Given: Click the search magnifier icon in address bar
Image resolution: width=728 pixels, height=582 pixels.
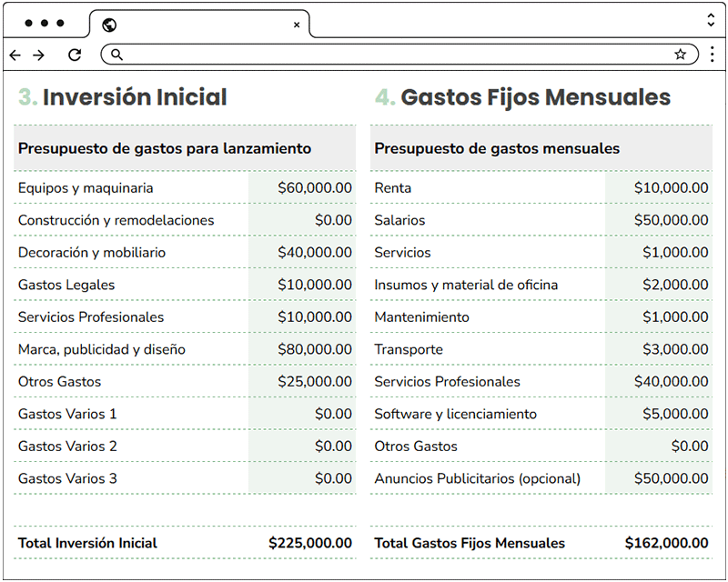Looking at the screenshot, I should [116, 55].
